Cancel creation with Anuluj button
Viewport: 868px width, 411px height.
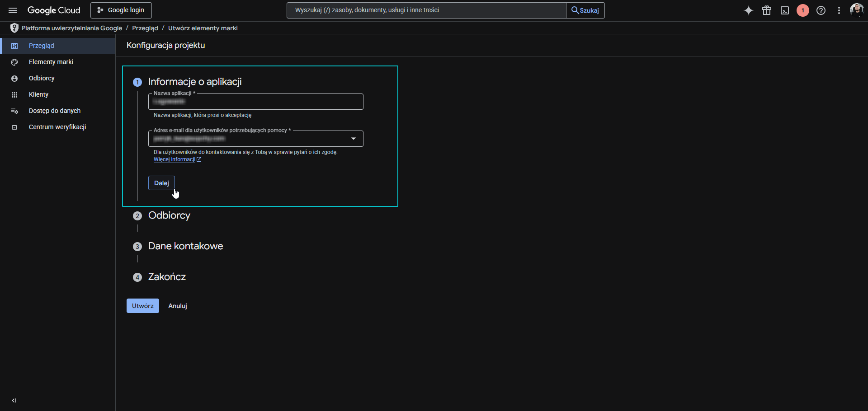click(177, 306)
